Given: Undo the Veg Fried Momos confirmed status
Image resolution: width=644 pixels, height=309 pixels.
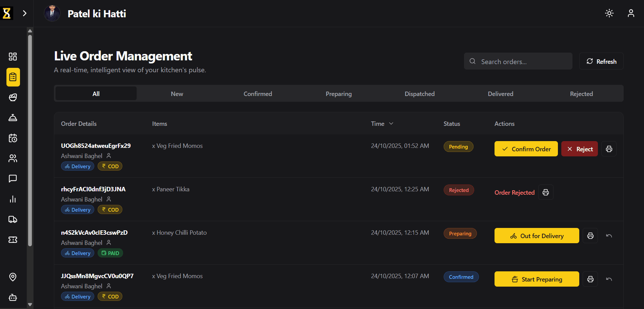Looking at the screenshot, I should click(x=609, y=279).
